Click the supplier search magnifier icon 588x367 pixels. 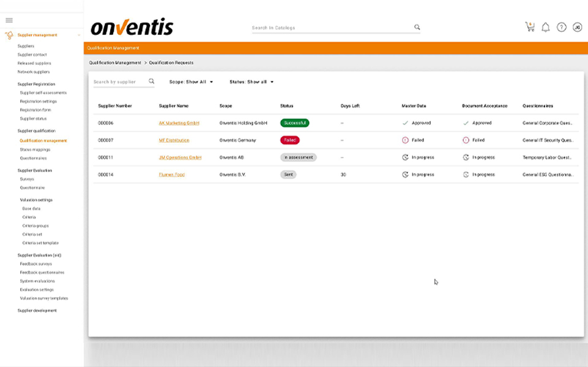click(152, 81)
